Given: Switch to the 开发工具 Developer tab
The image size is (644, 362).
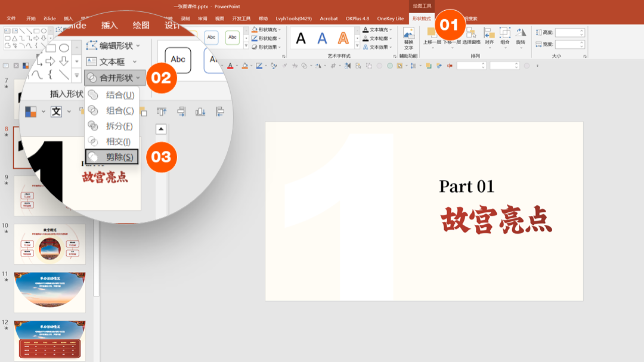Looking at the screenshot, I should [x=241, y=18].
